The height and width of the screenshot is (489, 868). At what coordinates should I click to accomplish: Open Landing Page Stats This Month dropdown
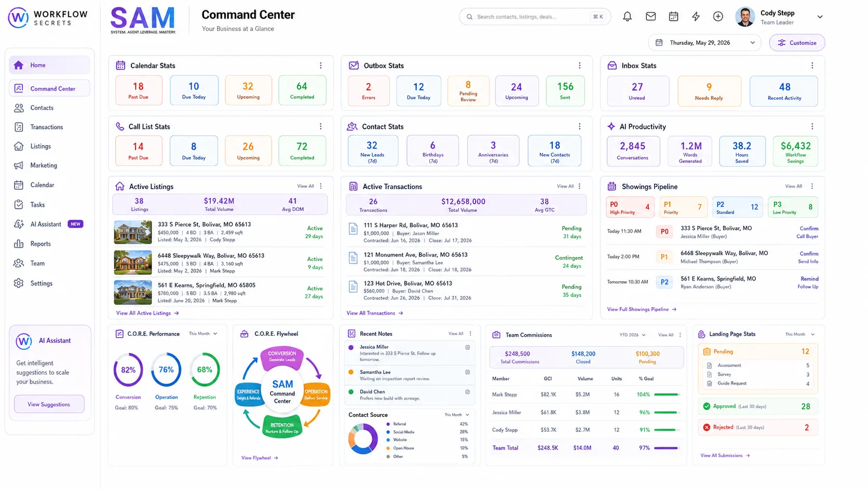[x=799, y=334]
